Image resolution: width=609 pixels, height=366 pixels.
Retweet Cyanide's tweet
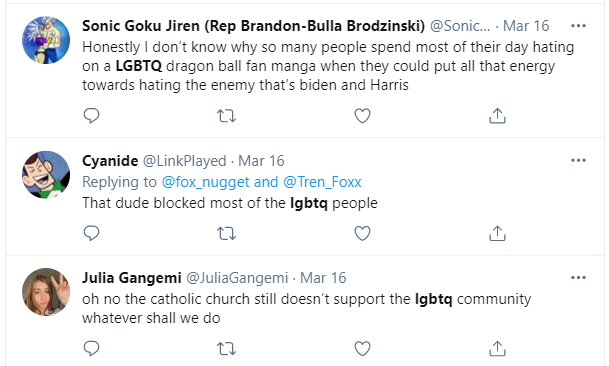(226, 234)
